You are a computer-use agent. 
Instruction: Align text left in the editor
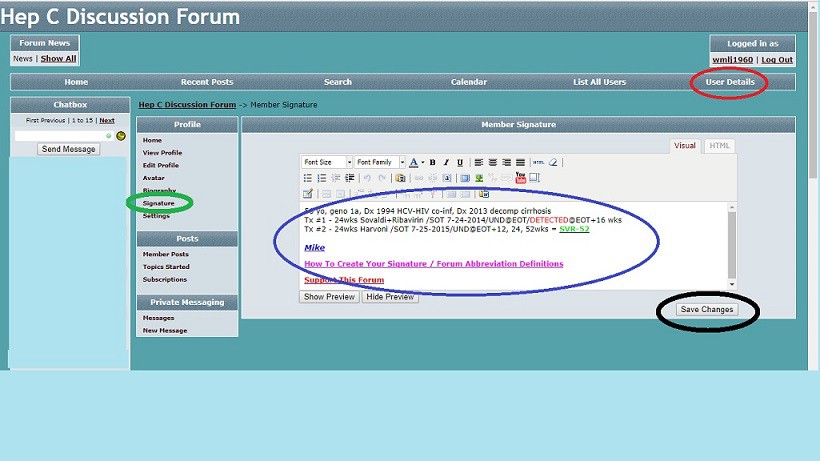[x=479, y=163]
